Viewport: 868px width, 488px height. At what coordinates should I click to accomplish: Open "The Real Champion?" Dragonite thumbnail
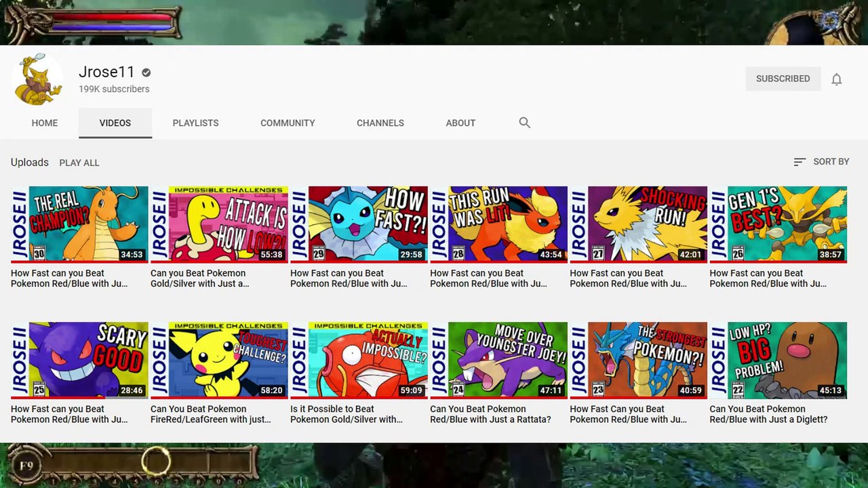[79, 224]
